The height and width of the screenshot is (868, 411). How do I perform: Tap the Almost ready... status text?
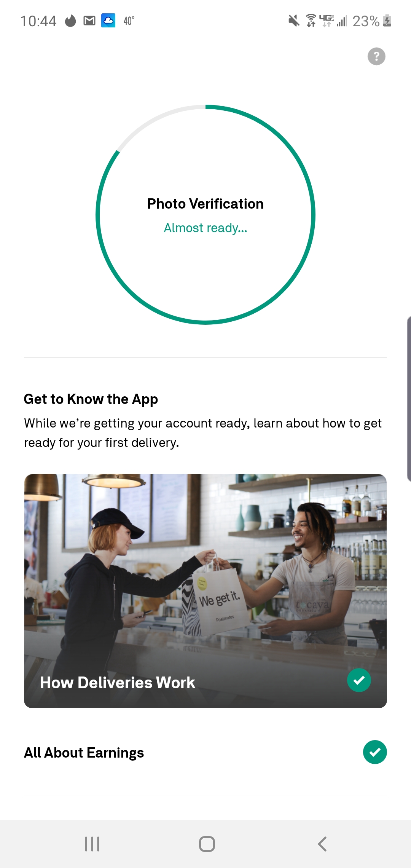(x=205, y=228)
